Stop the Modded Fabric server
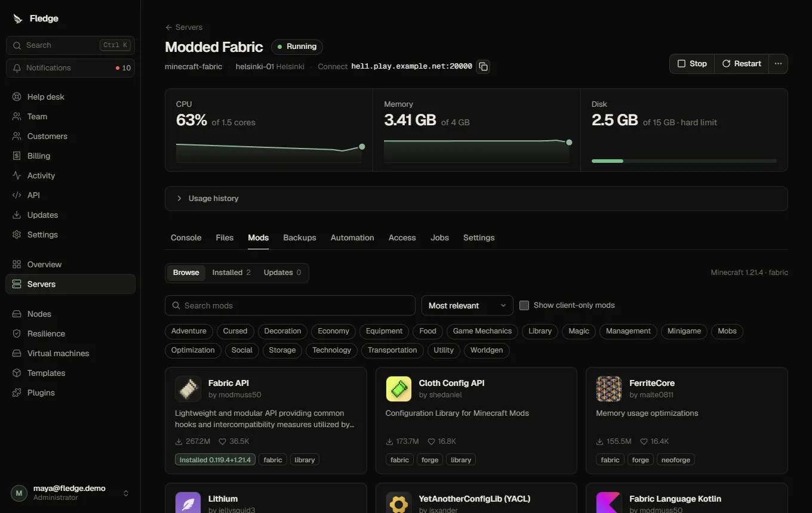812x513 pixels. [x=693, y=64]
